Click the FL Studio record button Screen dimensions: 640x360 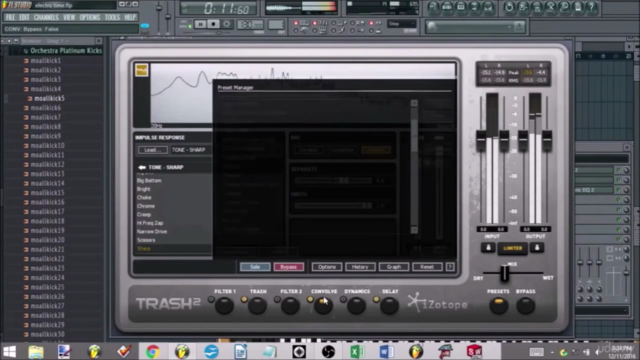[x=227, y=24]
